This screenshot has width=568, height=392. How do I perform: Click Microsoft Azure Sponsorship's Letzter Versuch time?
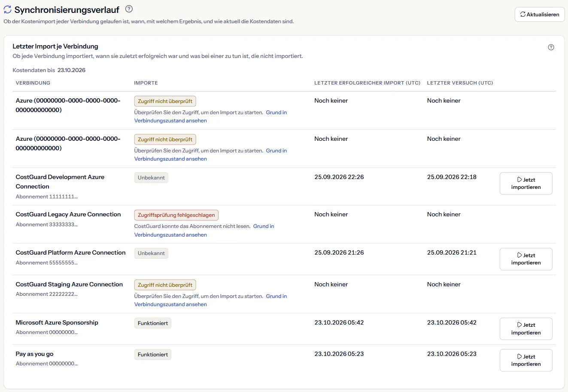tap(452, 322)
